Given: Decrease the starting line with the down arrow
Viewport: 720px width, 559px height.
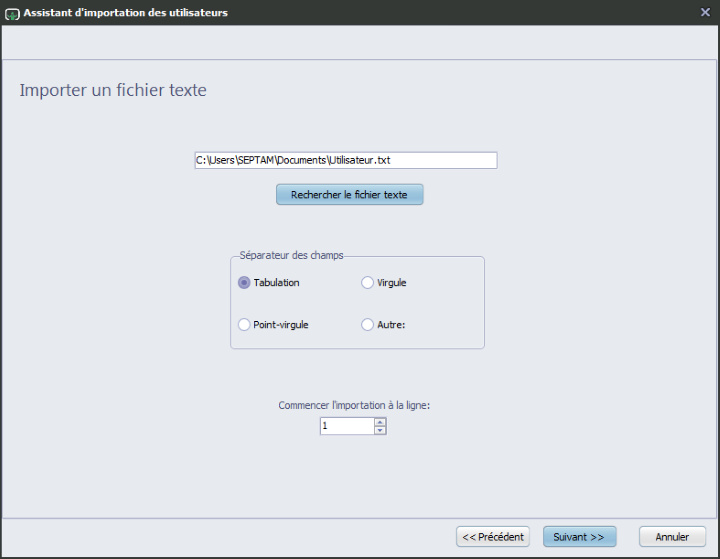Looking at the screenshot, I should [x=380, y=431].
